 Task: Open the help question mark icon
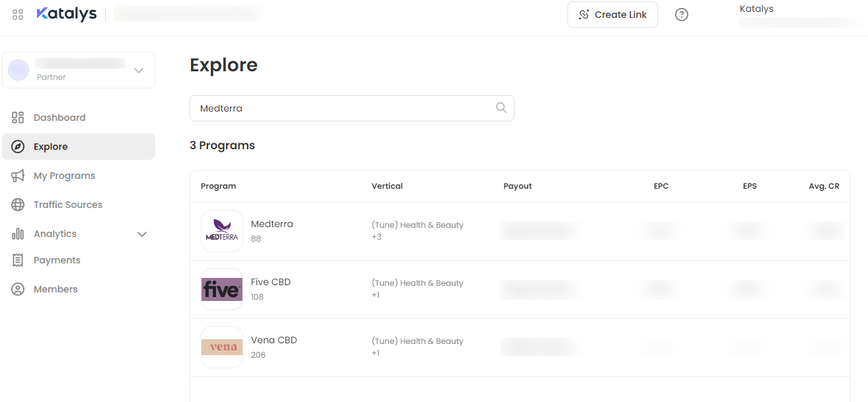(x=682, y=15)
